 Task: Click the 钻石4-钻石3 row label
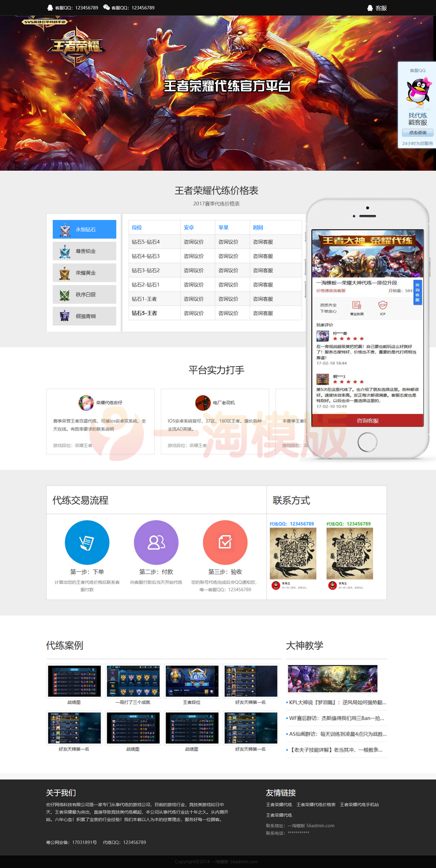(146, 256)
